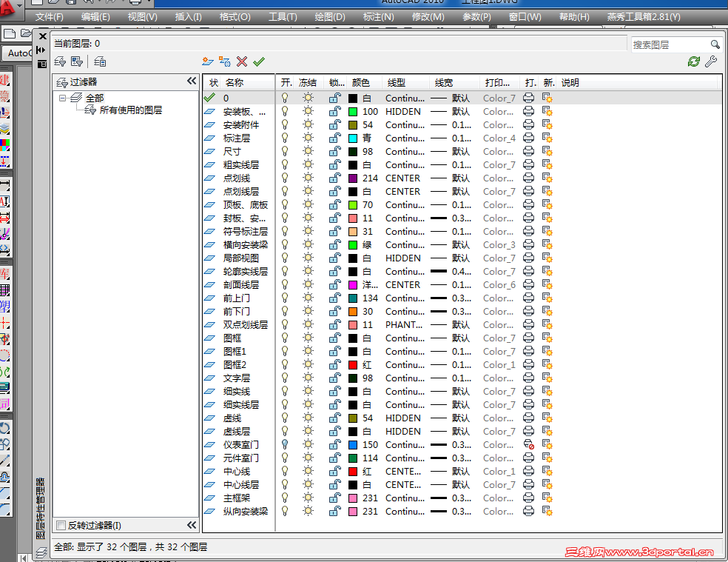Open the 标注(N) menu
The image size is (728, 562).
(x=378, y=17)
